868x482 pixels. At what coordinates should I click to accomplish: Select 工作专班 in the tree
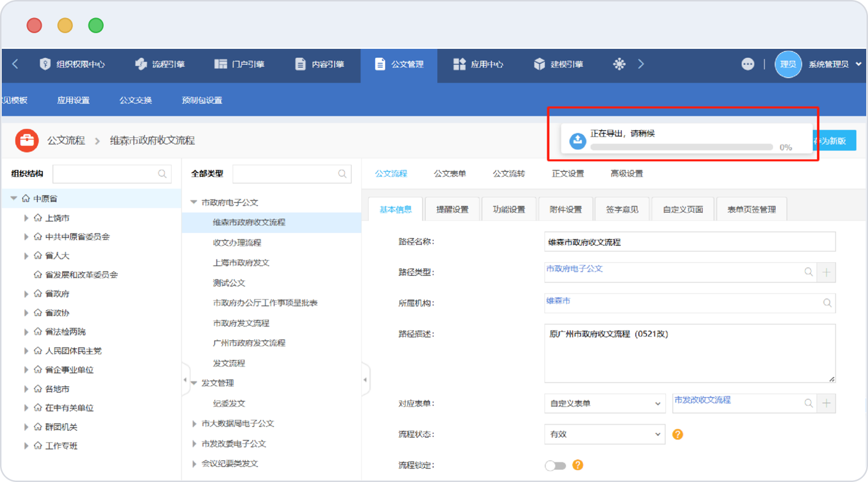pos(61,446)
